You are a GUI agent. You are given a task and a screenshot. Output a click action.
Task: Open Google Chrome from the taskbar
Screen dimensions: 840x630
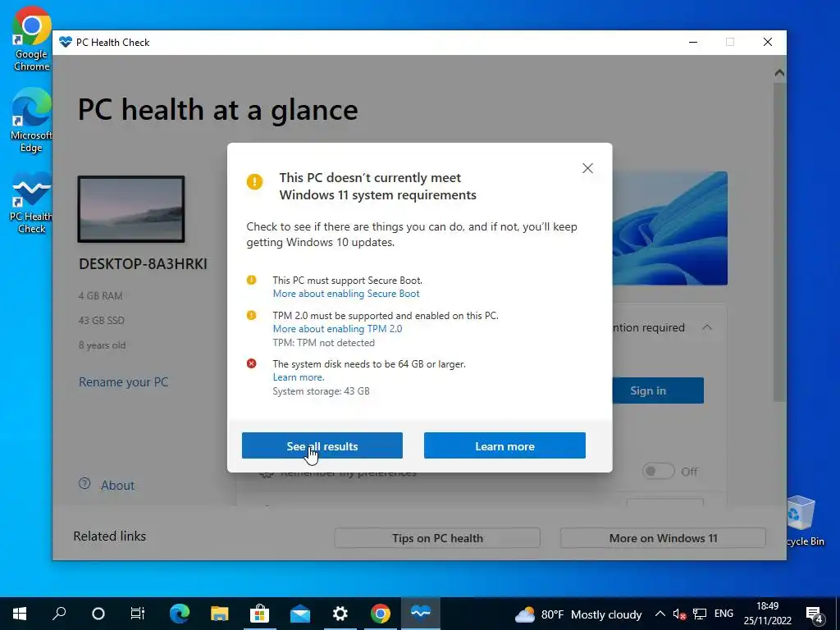[x=381, y=614]
